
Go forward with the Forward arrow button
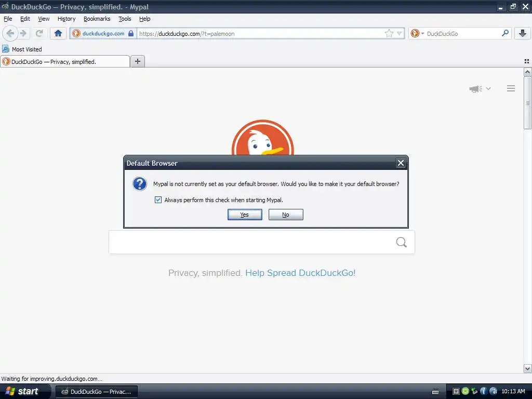pos(23,33)
